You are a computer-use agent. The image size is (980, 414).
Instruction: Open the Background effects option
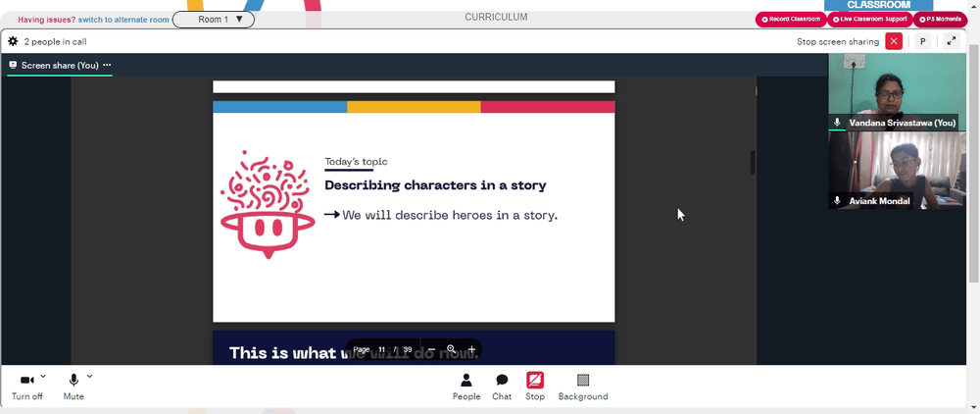click(x=583, y=388)
